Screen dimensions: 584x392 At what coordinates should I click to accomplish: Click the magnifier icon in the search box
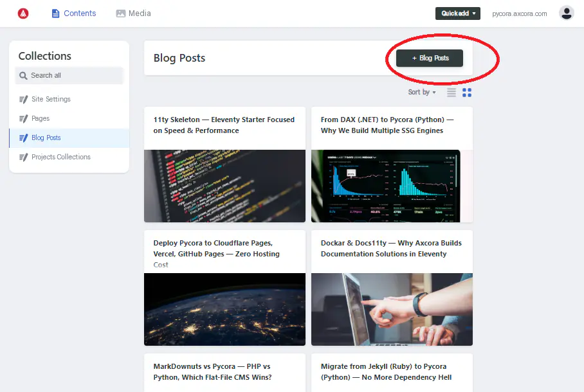[23, 76]
